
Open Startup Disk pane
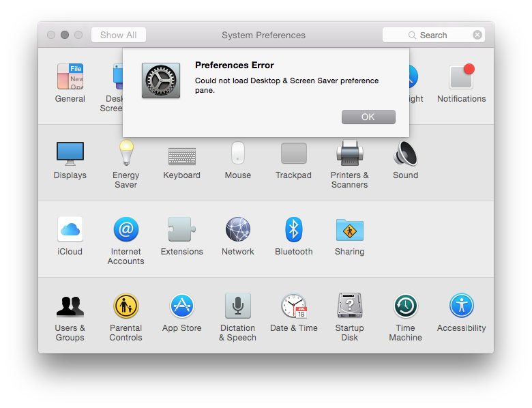pos(349,306)
